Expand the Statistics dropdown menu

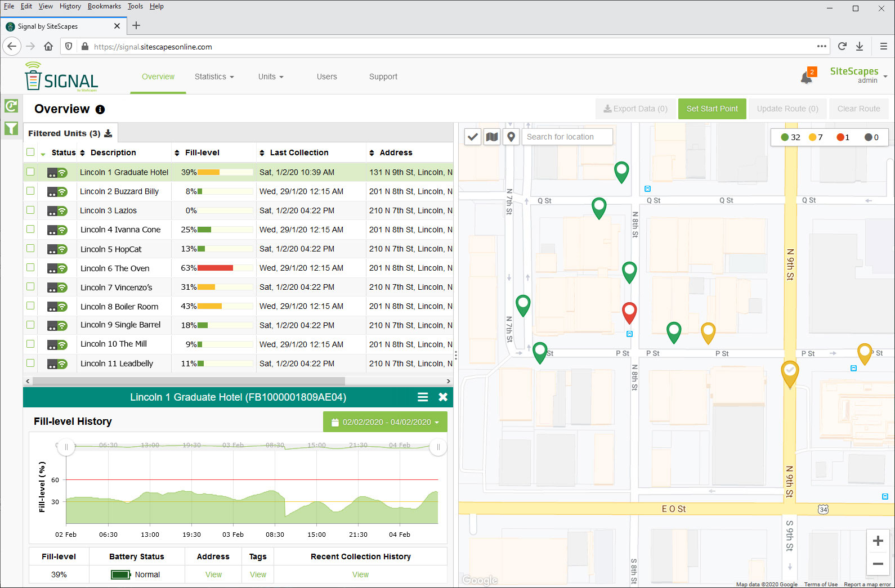tap(214, 77)
